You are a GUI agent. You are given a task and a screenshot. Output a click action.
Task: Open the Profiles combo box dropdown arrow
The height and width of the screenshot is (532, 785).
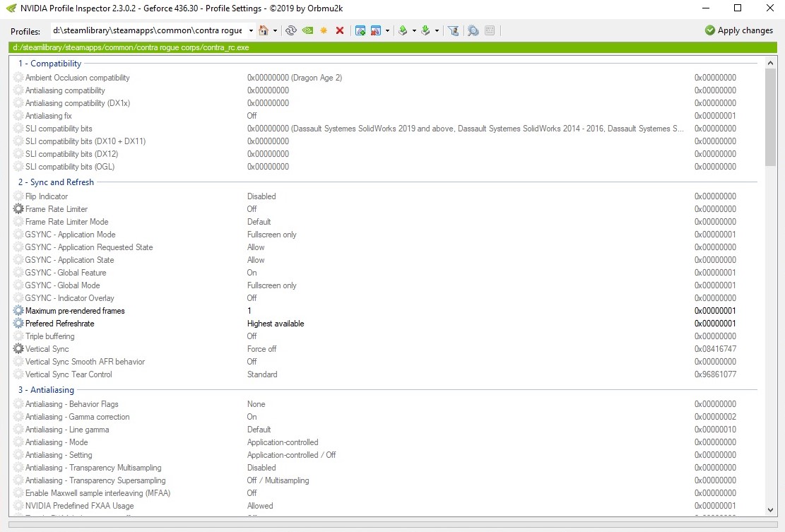pyautogui.click(x=251, y=30)
